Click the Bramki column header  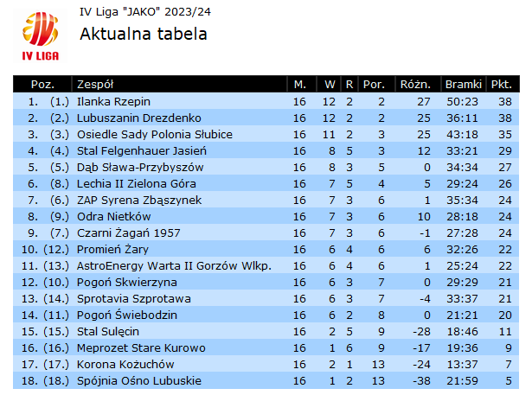pyautogui.click(x=463, y=84)
